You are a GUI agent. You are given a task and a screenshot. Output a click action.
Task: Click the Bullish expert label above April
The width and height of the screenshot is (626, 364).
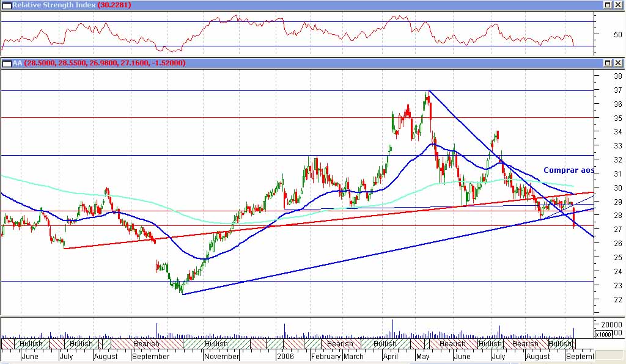385,344
